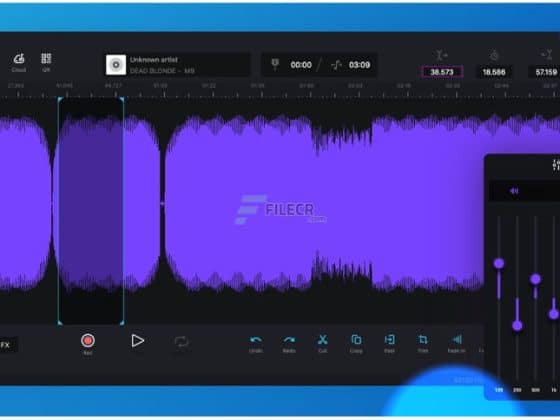Viewport: 560px width, 420px height.
Task: Redo the last undone edit
Action: coord(289,340)
